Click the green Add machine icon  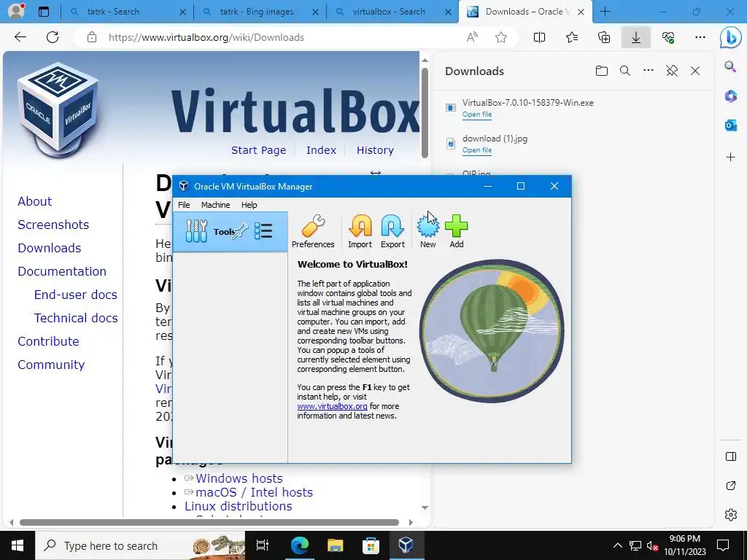(x=457, y=231)
